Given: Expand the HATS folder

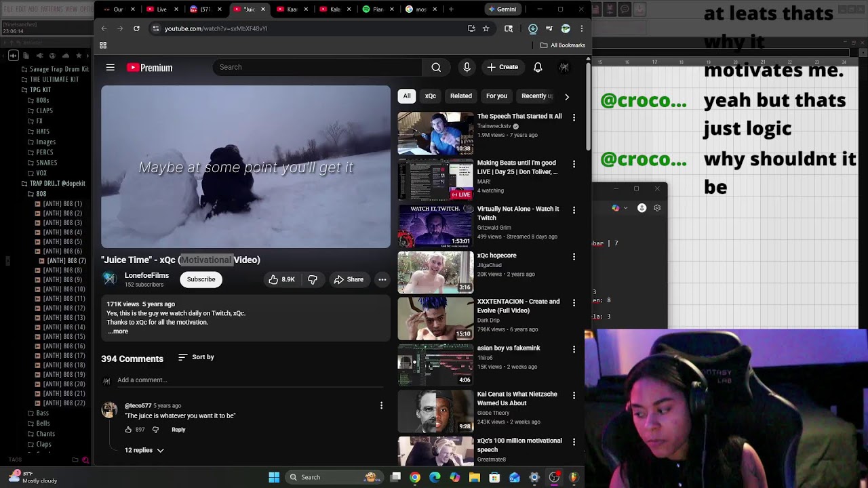Looking at the screenshot, I should [x=39, y=131].
